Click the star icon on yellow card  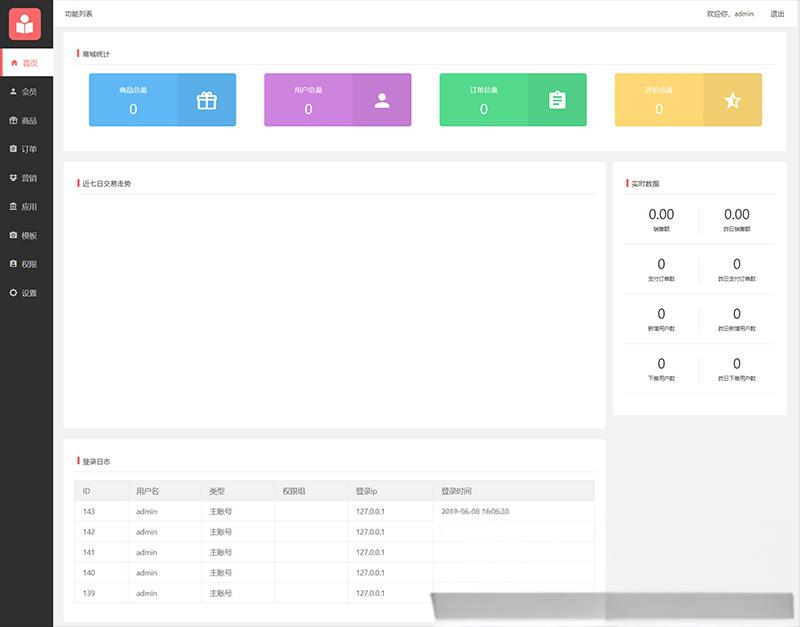[732, 101]
